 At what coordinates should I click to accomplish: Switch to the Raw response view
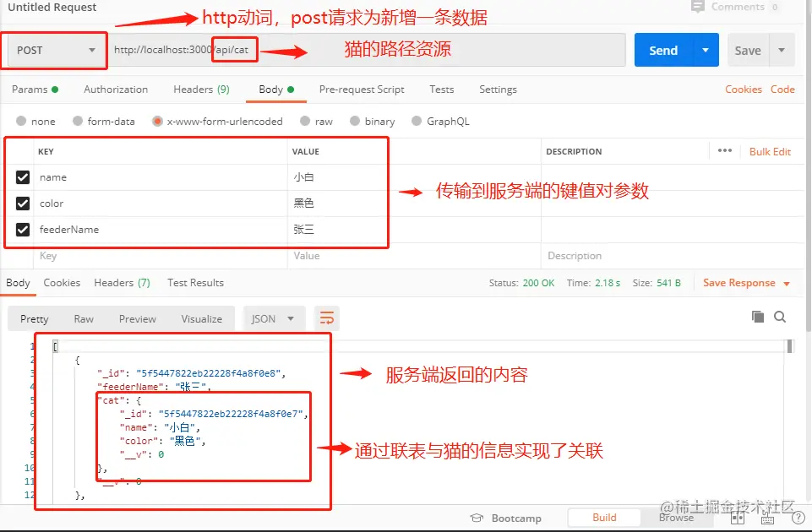pyautogui.click(x=84, y=318)
